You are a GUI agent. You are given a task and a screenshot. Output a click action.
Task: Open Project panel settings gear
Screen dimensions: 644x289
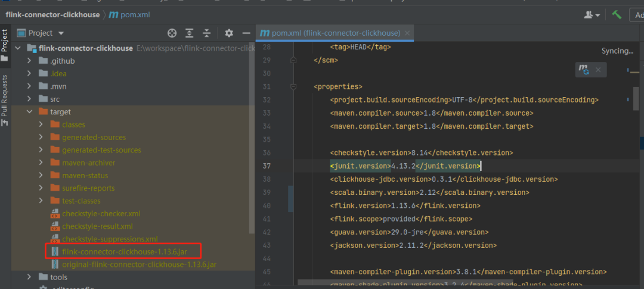229,33
